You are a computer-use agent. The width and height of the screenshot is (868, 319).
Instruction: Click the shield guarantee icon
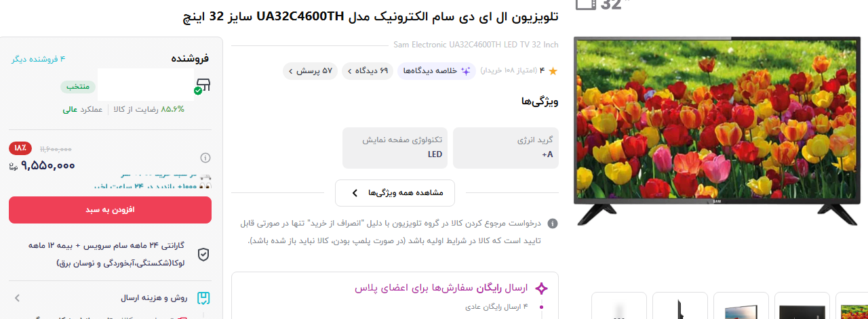[x=203, y=254]
